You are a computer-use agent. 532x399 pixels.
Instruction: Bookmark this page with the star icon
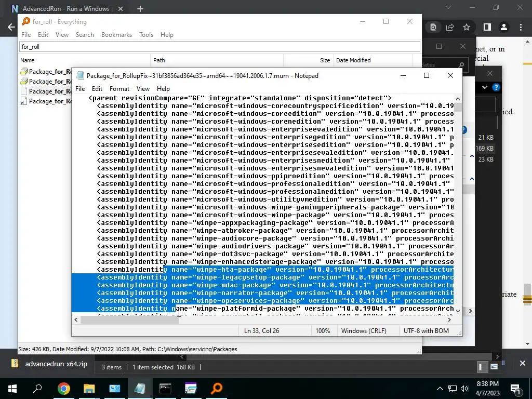(467, 27)
